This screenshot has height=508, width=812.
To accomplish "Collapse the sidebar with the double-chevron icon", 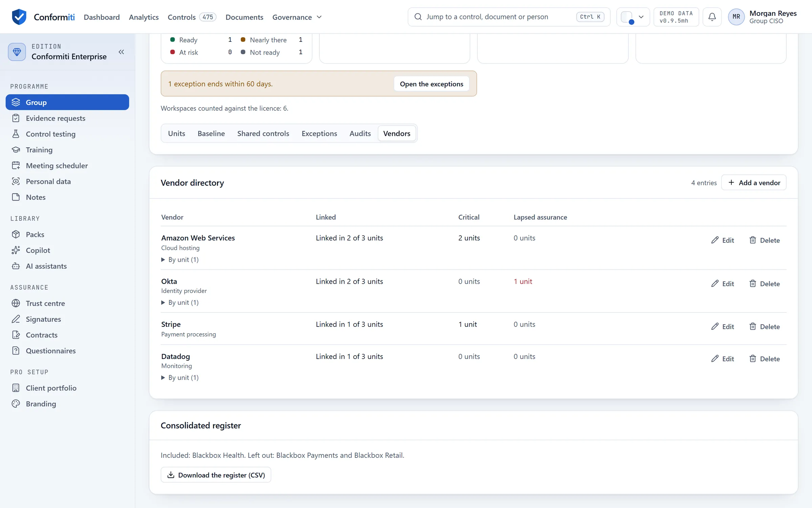I will (x=121, y=52).
